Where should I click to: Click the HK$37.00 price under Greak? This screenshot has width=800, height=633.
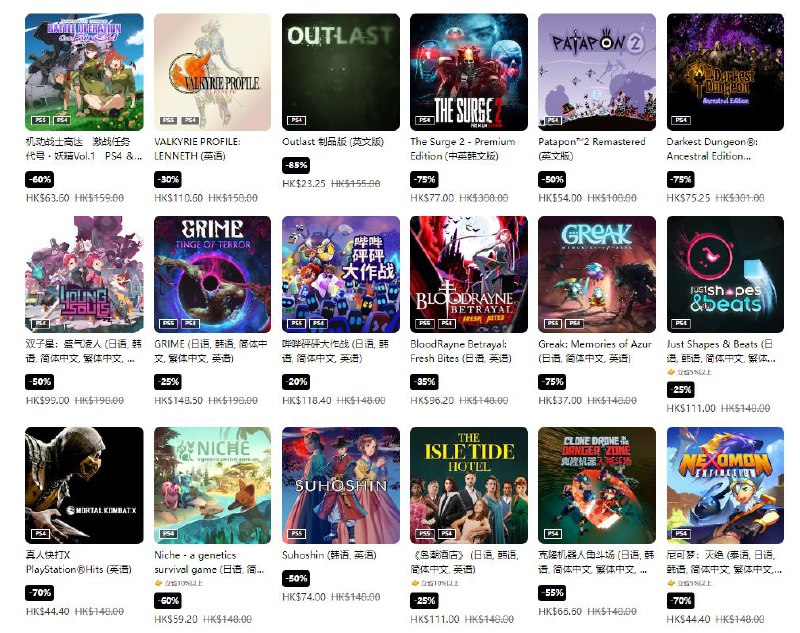tap(560, 400)
